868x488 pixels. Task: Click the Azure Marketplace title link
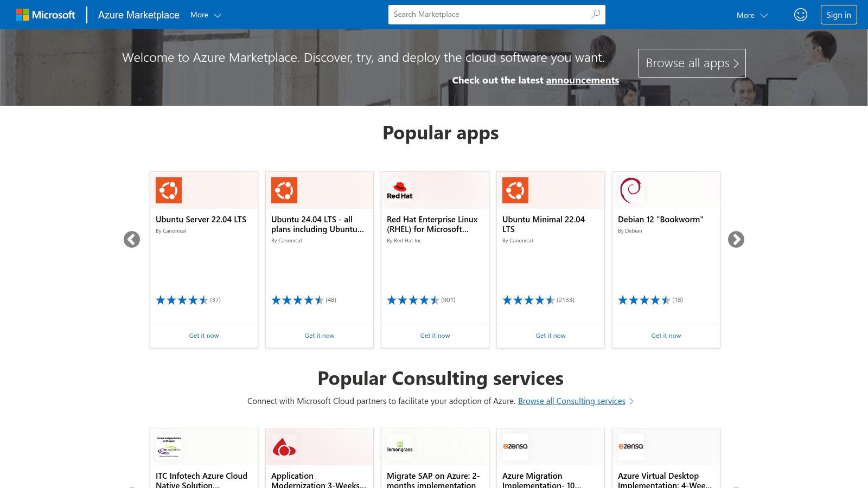[x=138, y=15]
